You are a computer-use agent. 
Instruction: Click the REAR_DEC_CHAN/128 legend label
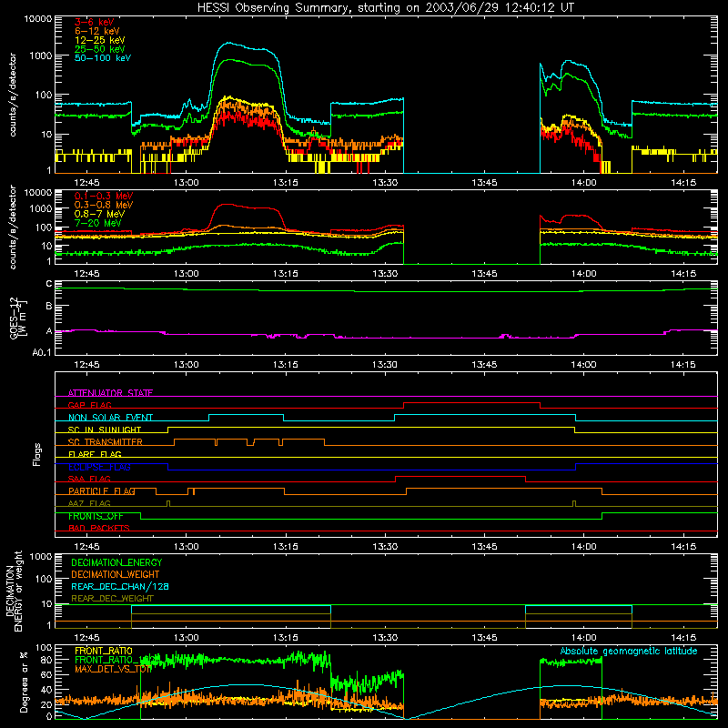[120, 586]
